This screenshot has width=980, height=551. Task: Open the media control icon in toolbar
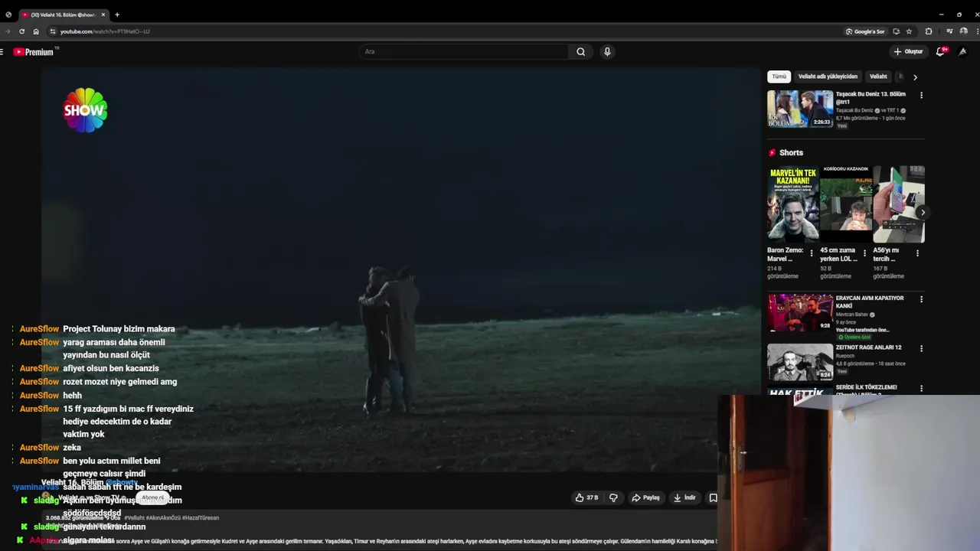(x=949, y=31)
